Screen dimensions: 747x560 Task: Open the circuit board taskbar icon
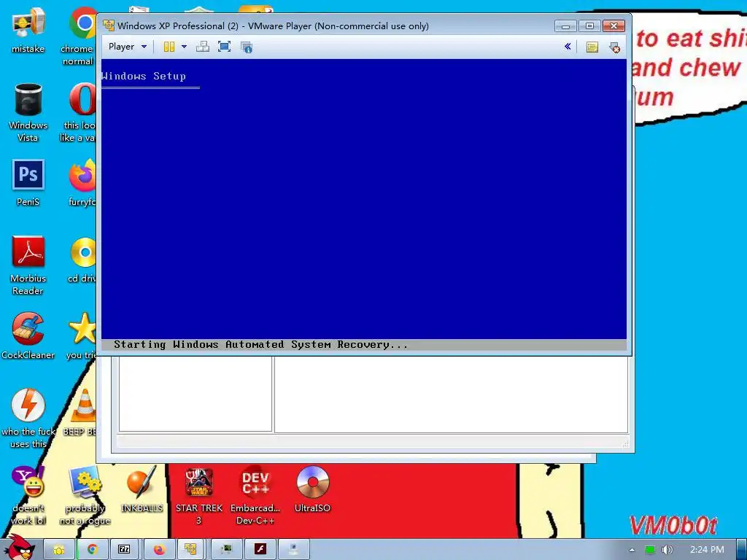[x=227, y=550]
